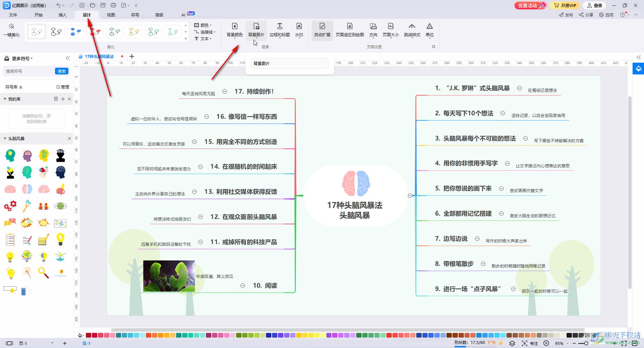The height and width of the screenshot is (348, 644).
Task: Open the 95% zoom level dropdown
Action: [x=562, y=343]
